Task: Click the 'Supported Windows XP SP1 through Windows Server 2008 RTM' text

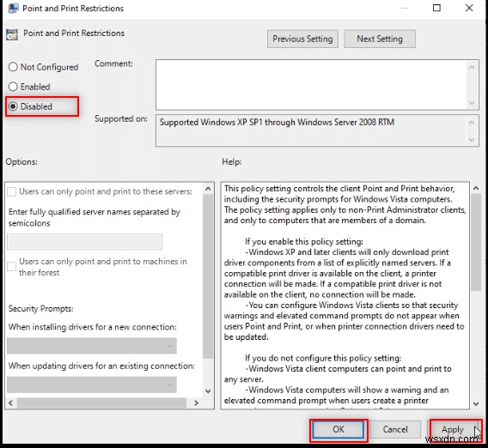Action: tap(277, 122)
